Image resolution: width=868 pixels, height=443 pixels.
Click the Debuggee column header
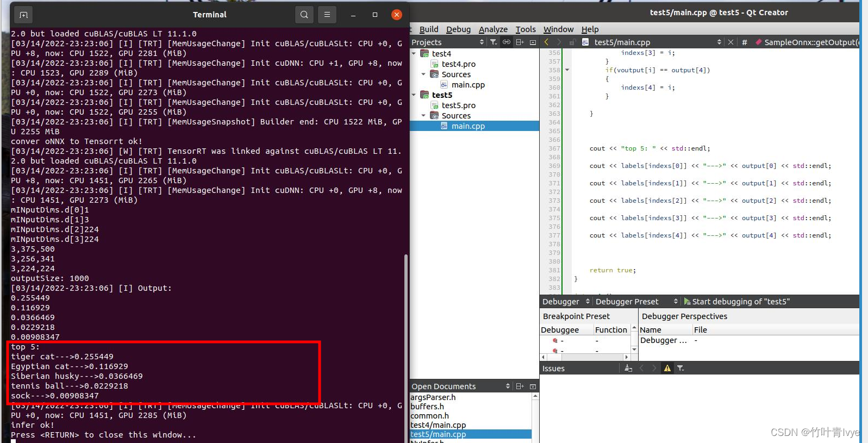pyautogui.click(x=566, y=329)
